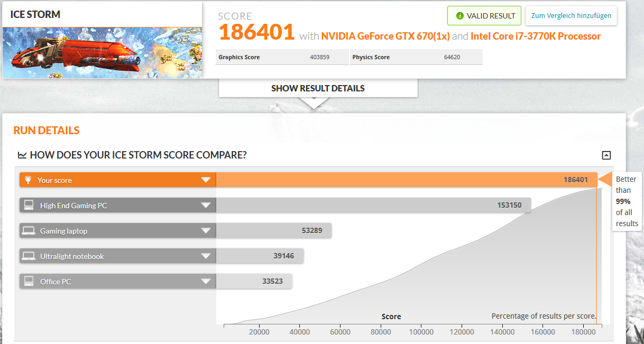Click the Run Details heading
Screen dimensions: 644x344
(x=47, y=131)
